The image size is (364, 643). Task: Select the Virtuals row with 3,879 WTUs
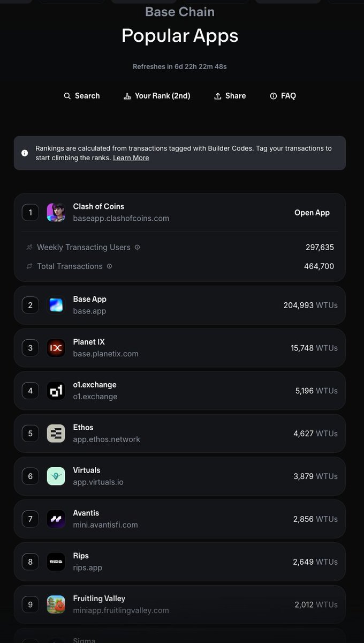tap(180, 476)
